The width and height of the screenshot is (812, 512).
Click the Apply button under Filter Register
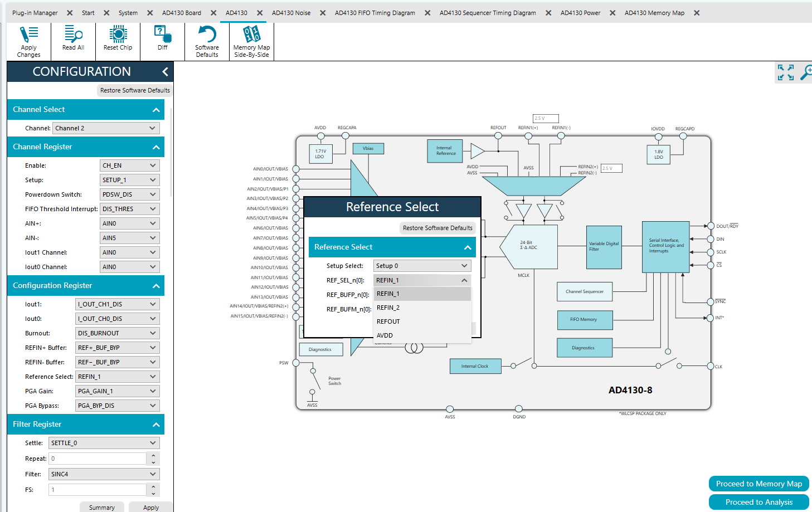tap(151, 508)
